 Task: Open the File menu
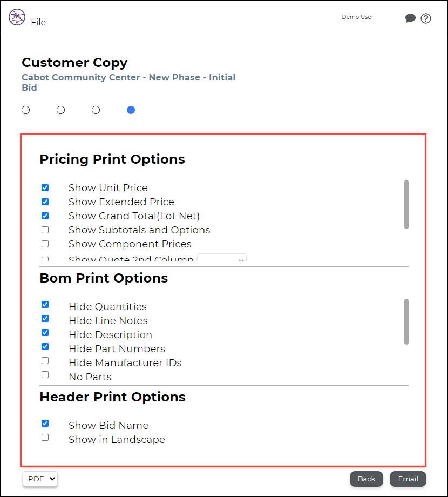[38, 22]
